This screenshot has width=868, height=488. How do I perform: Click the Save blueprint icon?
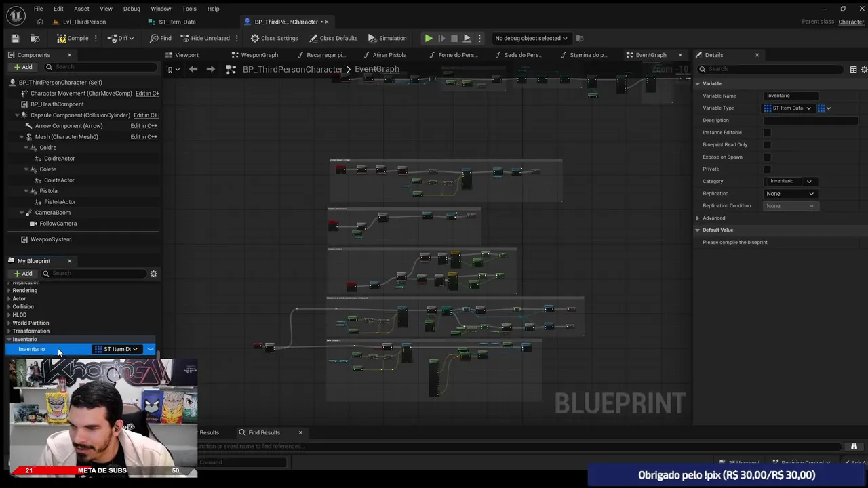click(x=15, y=38)
